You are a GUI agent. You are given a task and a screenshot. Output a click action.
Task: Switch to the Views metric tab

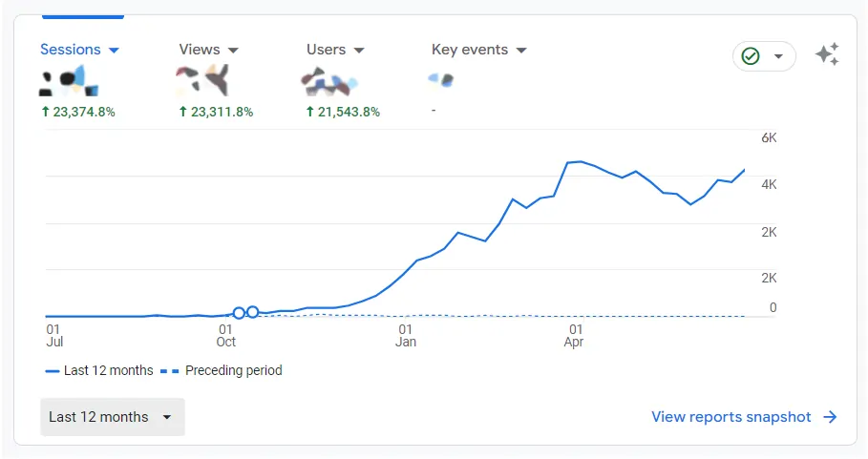pos(199,50)
